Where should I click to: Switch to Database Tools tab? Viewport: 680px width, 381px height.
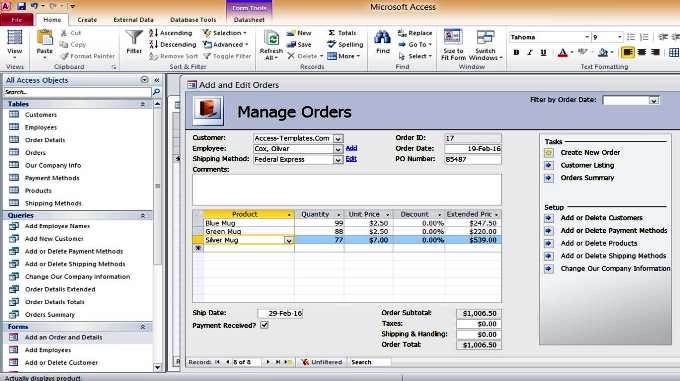pyautogui.click(x=193, y=20)
